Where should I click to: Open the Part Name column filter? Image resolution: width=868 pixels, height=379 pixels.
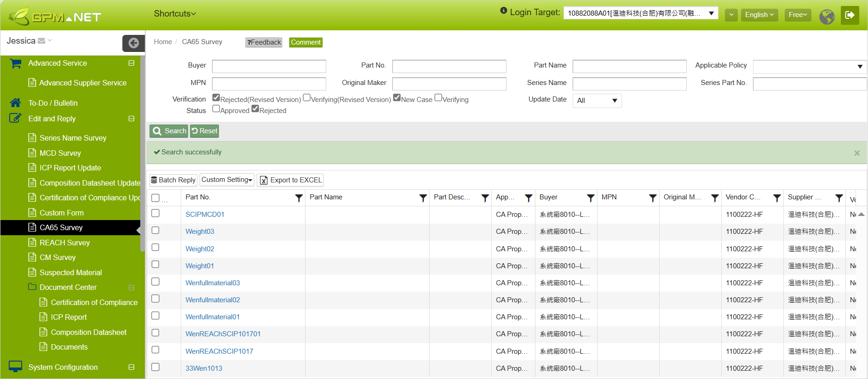click(423, 198)
